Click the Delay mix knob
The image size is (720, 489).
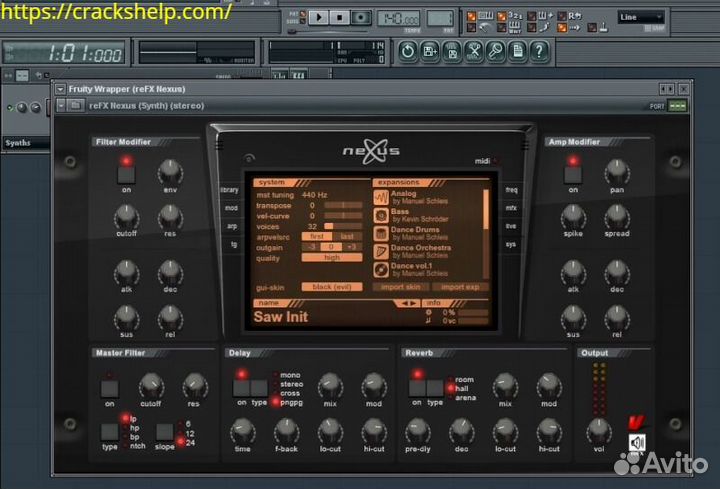point(330,386)
